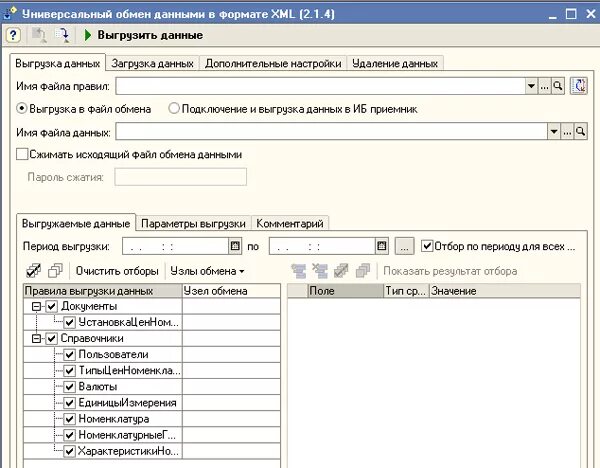
Task: Collapse the Документы tree node
Action: pos(36,306)
